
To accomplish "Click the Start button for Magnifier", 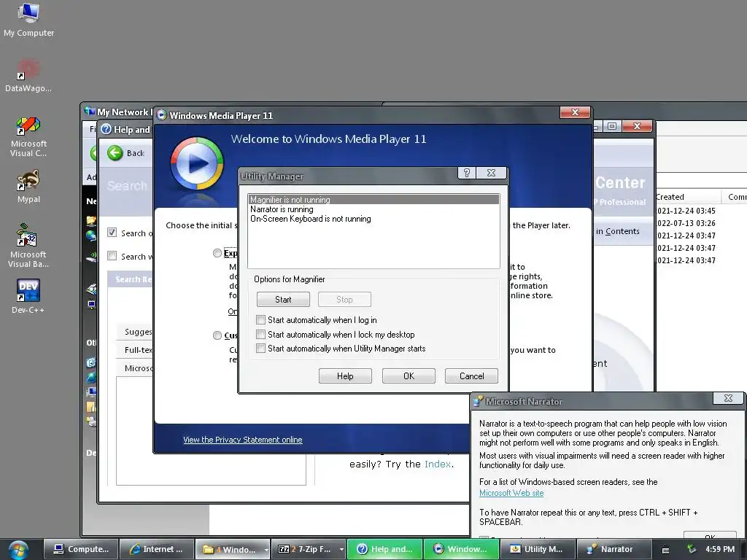I will tap(283, 300).
